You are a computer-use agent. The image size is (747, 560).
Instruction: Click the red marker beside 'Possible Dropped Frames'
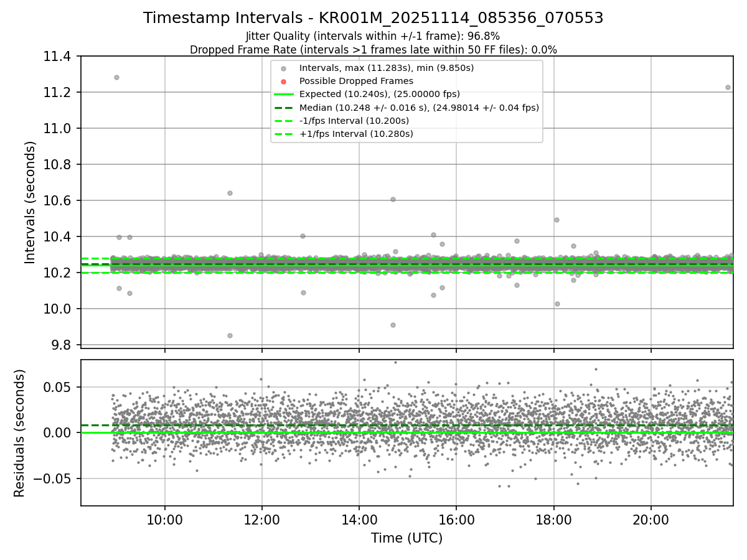283,82
